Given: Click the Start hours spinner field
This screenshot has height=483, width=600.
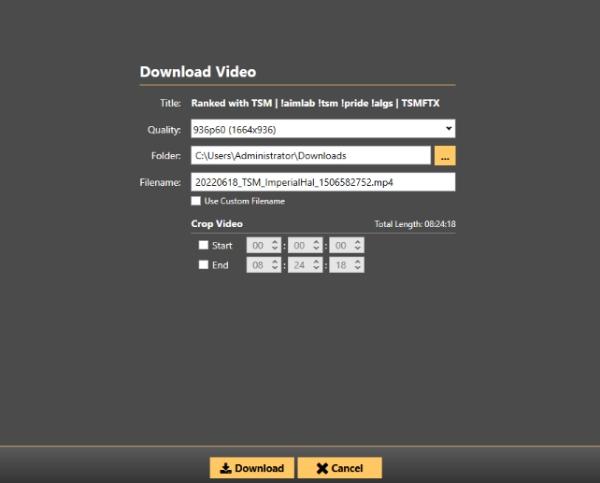Looking at the screenshot, I should 264,245.
